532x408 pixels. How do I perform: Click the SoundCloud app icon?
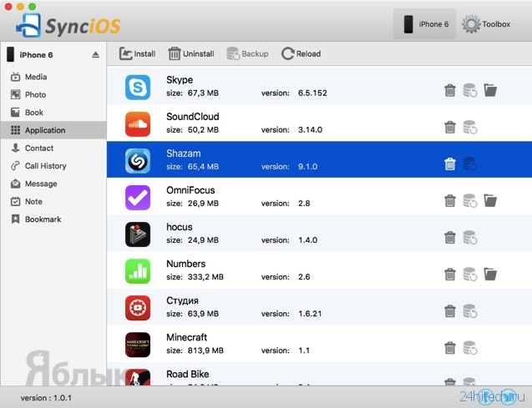[138, 124]
